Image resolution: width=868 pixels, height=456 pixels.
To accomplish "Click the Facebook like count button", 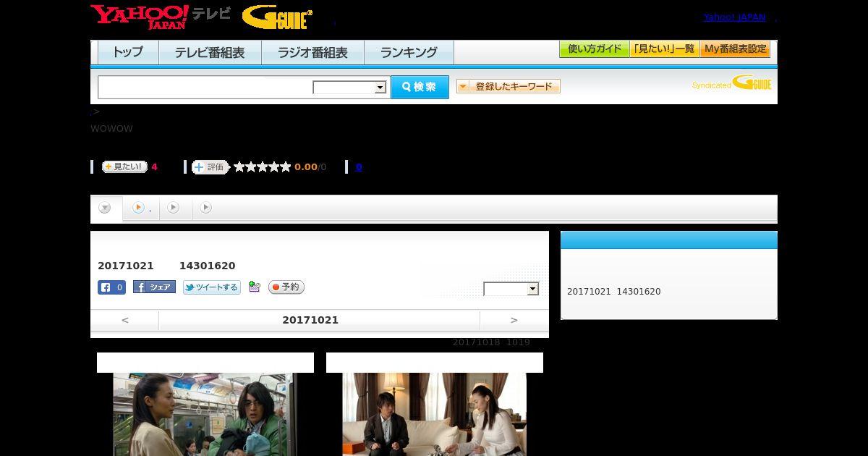I will 111,287.
